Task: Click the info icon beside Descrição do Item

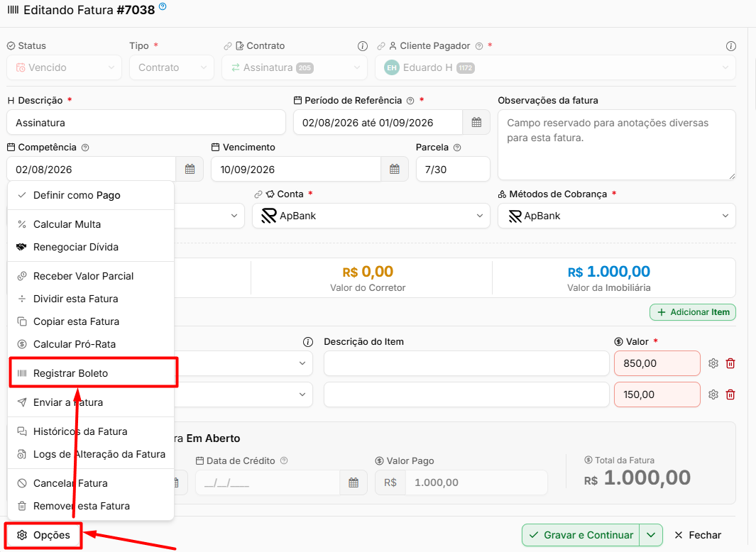Action: [x=307, y=342]
